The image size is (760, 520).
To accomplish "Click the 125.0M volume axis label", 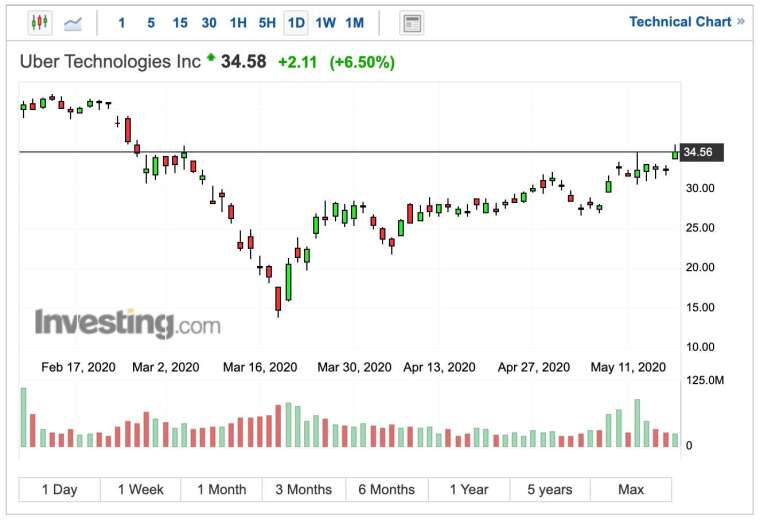I will coord(705,380).
